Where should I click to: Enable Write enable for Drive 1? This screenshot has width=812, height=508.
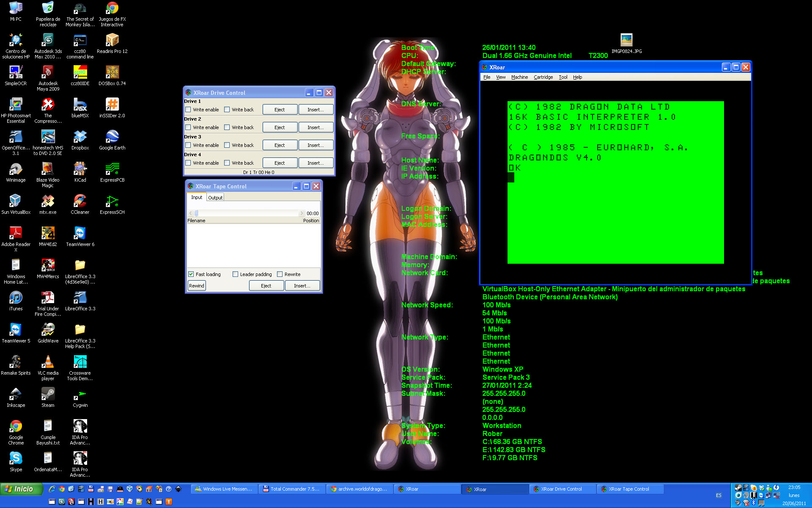(x=188, y=109)
